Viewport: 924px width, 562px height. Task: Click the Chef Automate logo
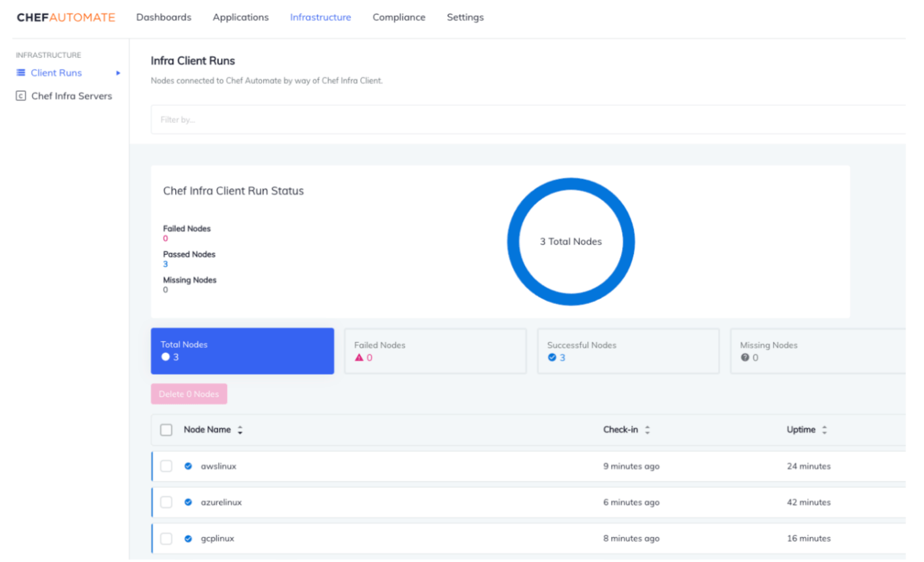coord(66,18)
